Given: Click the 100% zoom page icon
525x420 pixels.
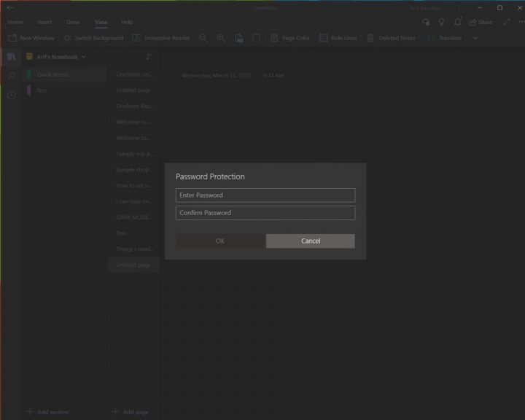Looking at the screenshot, I should point(239,38).
